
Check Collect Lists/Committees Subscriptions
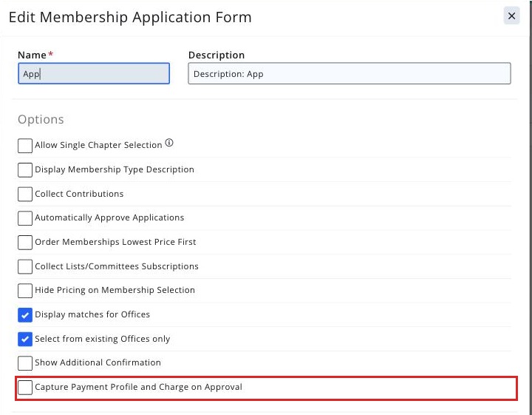coord(25,266)
